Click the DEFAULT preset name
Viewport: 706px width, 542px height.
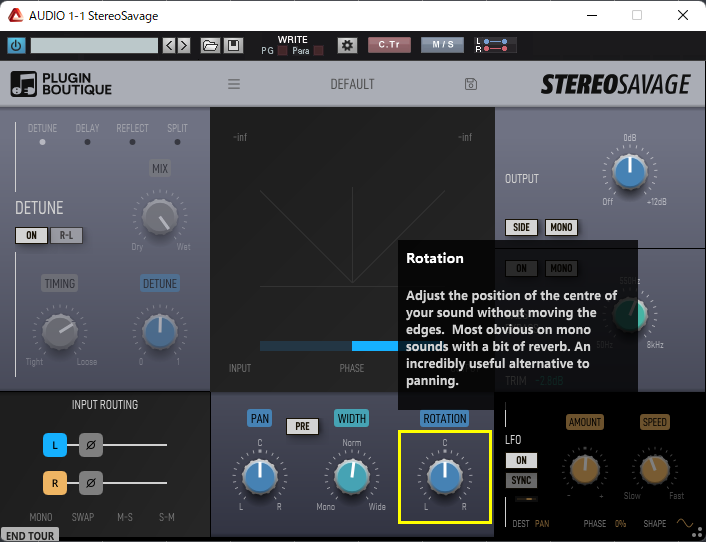(x=352, y=84)
